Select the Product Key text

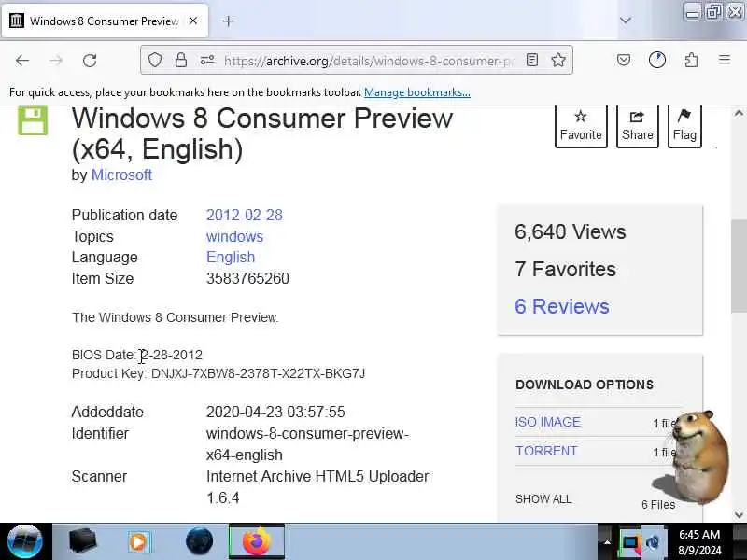(218, 373)
